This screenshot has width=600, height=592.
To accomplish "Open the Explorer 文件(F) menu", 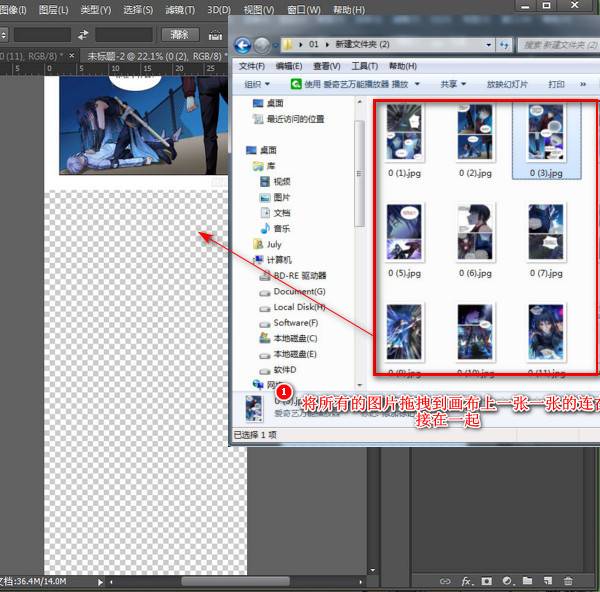I will (x=251, y=66).
